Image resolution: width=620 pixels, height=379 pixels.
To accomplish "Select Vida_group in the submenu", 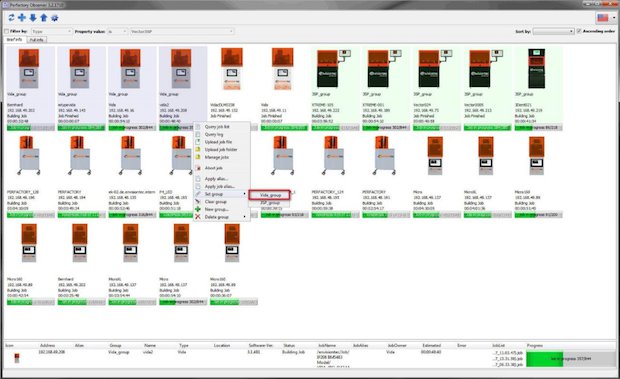I will pos(270,195).
